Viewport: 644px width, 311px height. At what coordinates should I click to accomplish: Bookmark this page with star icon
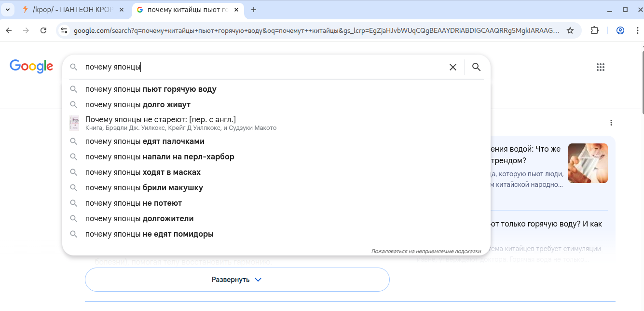[x=570, y=30]
